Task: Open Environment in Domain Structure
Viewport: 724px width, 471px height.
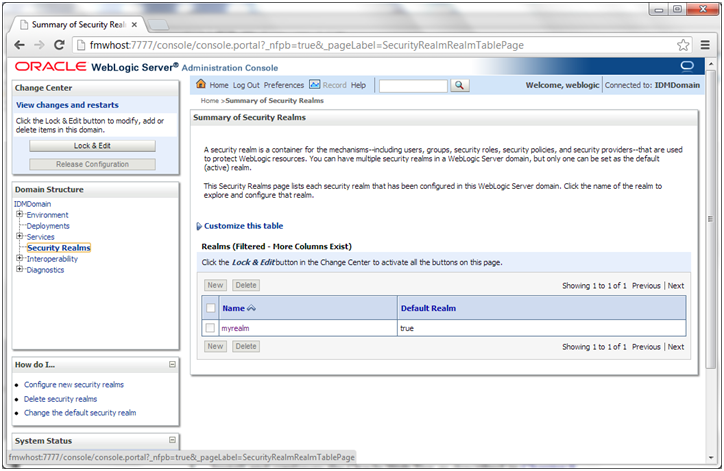Action: coord(47,215)
